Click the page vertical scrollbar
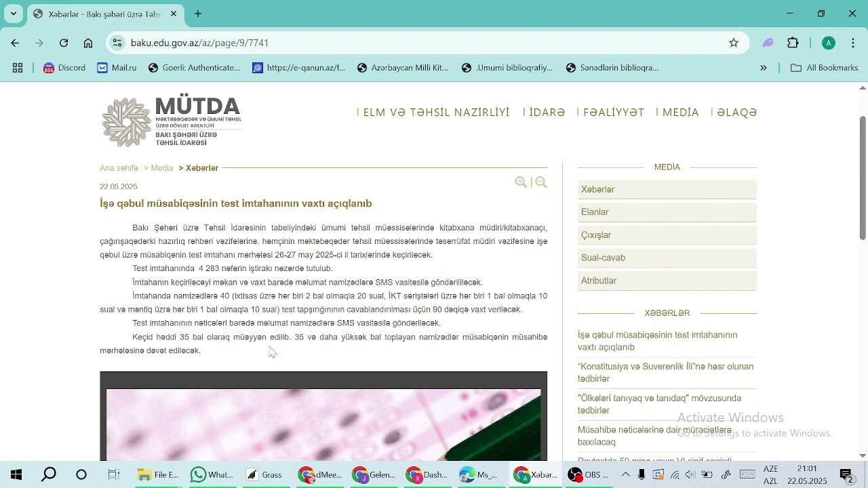This screenshot has height=488, width=868. click(863, 178)
